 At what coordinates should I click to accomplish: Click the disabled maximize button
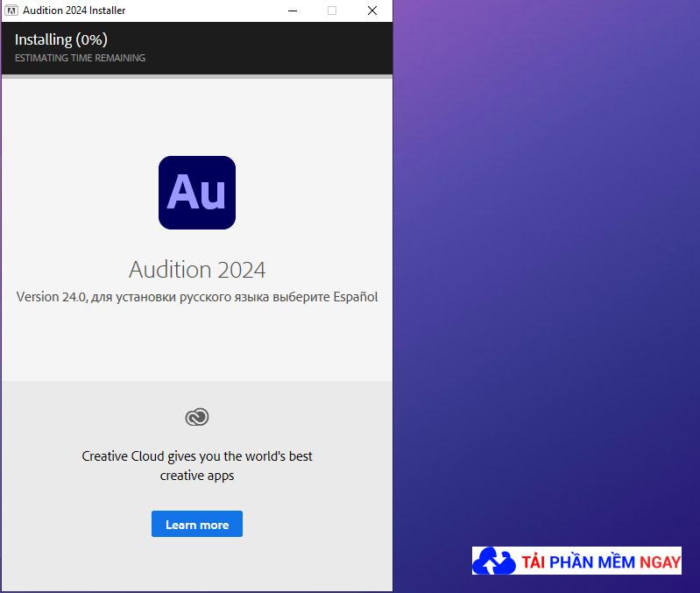pos(332,11)
